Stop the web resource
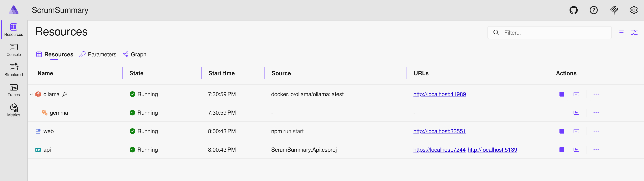The width and height of the screenshot is (644, 181). click(x=562, y=131)
